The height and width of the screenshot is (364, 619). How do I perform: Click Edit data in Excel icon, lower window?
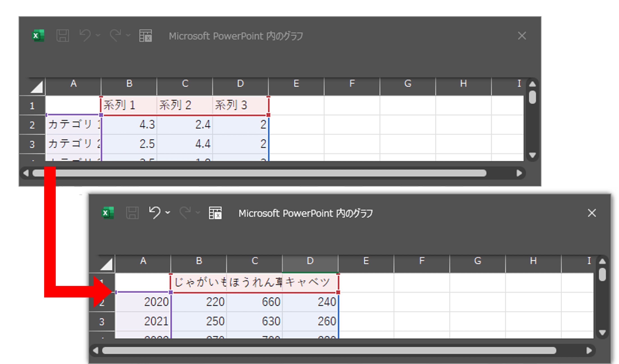click(x=215, y=213)
